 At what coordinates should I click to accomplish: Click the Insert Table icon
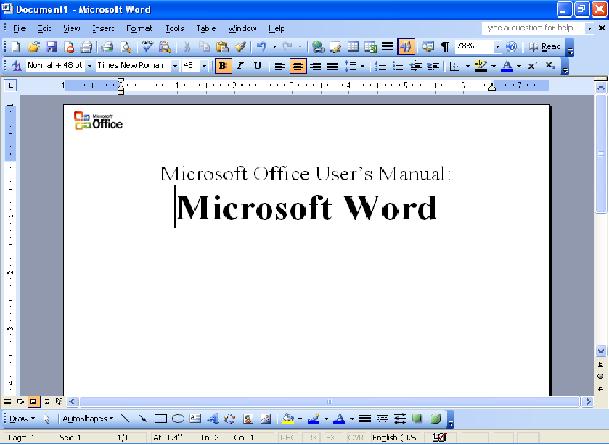tap(353, 47)
